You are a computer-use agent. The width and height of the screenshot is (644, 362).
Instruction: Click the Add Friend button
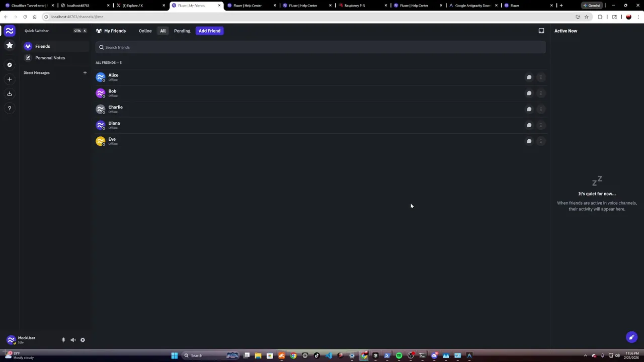pos(209,31)
